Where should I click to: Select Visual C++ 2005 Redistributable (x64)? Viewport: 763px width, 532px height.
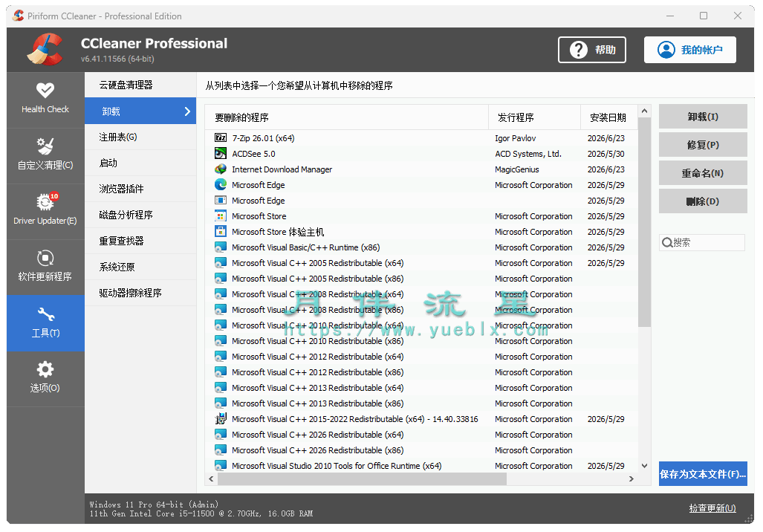click(x=421, y=263)
